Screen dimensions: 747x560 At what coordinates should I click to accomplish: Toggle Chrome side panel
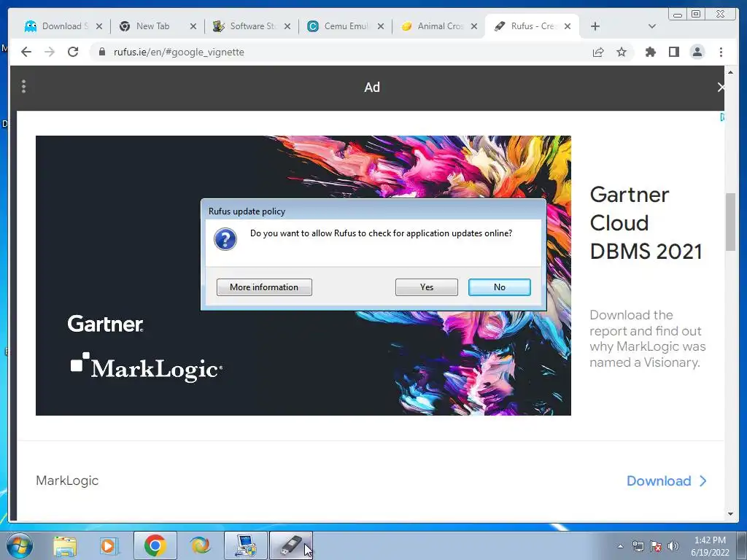tap(673, 52)
